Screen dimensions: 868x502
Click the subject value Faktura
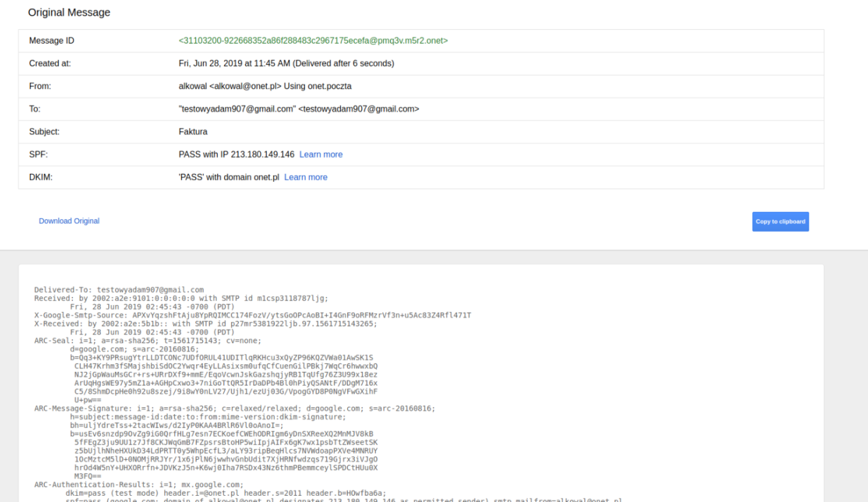tap(193, 131)
